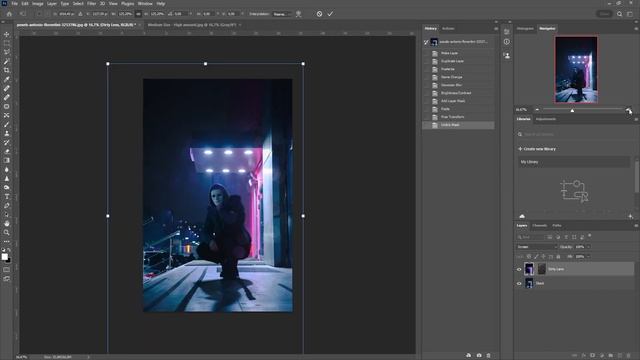Select the Hand tool
Image resolution: width=640 pixels, height=360 pixels.
pos(7,223)
